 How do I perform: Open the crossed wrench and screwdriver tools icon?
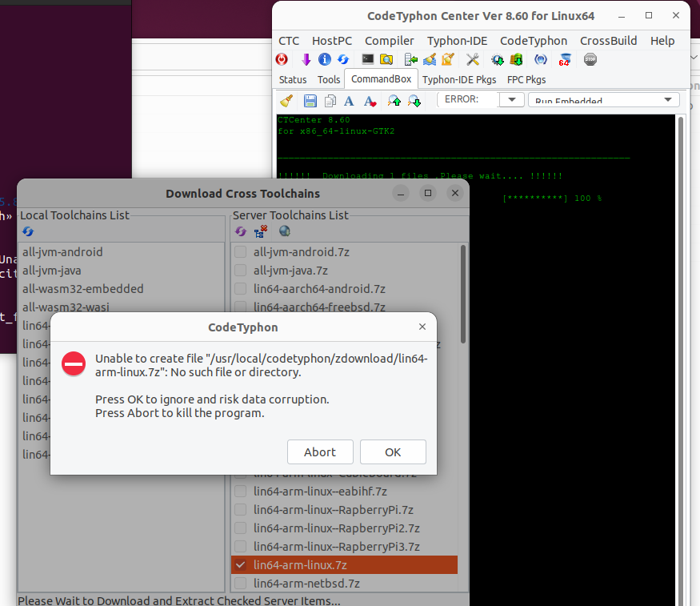472,59
